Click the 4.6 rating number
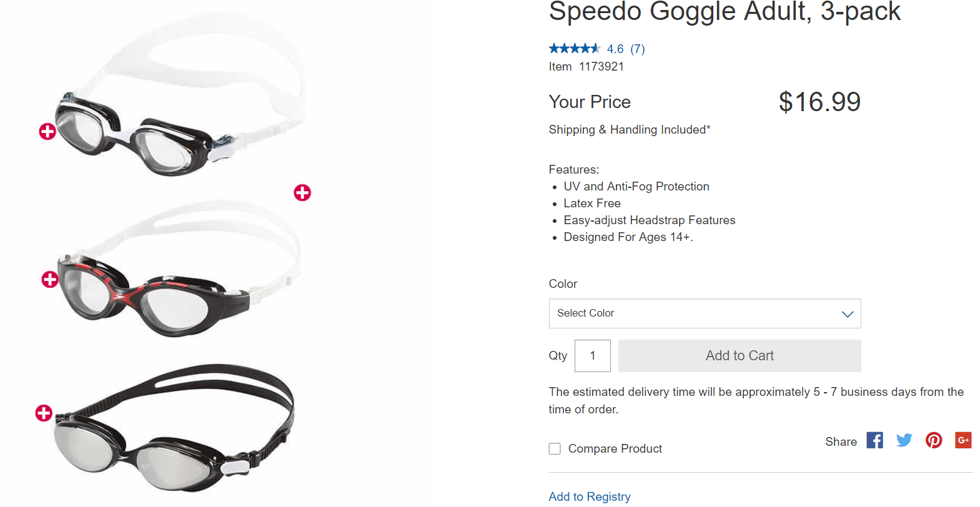The image size is (980, 507). pos(615,49)
